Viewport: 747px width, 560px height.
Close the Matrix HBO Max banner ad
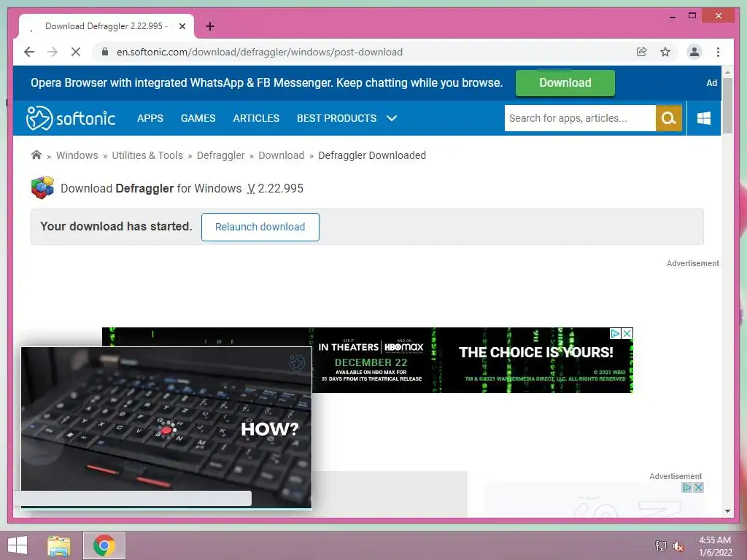pyautogui.click(x=627, y=333)
